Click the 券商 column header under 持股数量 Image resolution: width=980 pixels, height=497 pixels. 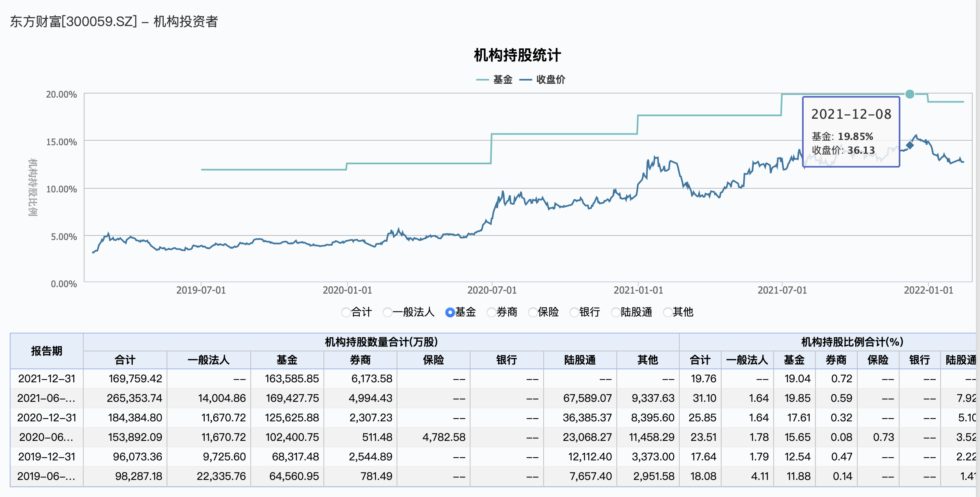coord(360,360)
